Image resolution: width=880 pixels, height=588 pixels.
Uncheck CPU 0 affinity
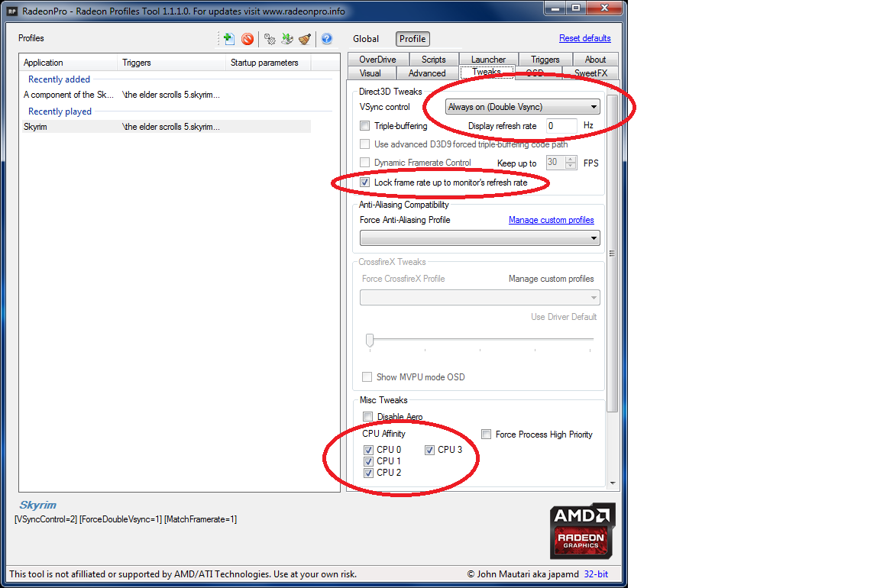pos(368,450)
